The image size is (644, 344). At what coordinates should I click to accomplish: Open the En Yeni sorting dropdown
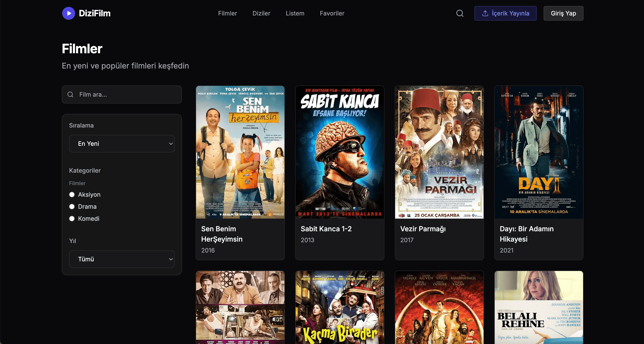pyautogui.click(x=122, y=144)
